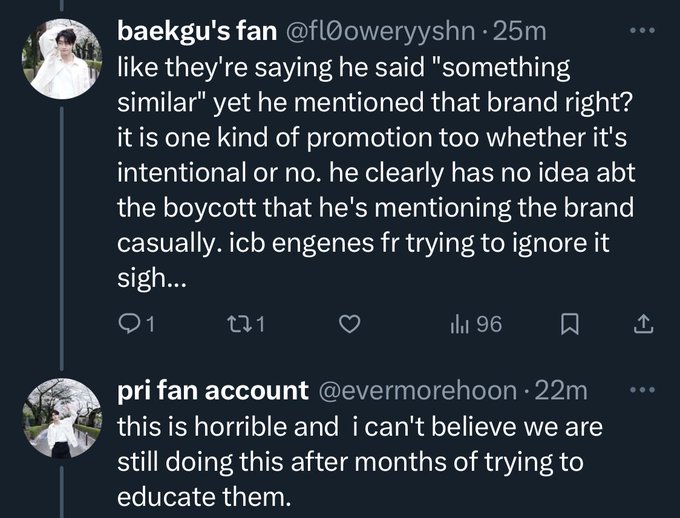Bookmark baekgu's fan tweet
Image resolution: width=680 pixels, height=518 pixels.
(x=568, y=324)
